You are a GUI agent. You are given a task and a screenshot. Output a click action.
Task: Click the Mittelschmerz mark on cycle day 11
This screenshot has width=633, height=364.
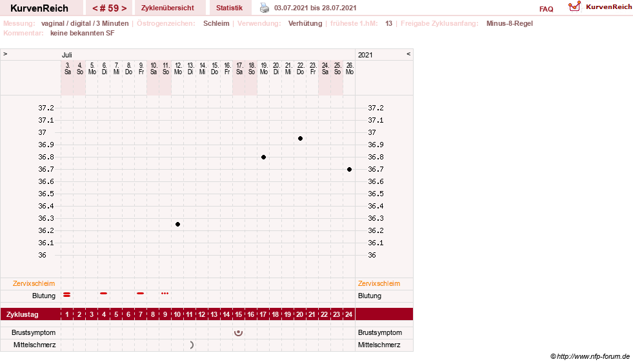[x=192, y=345]
